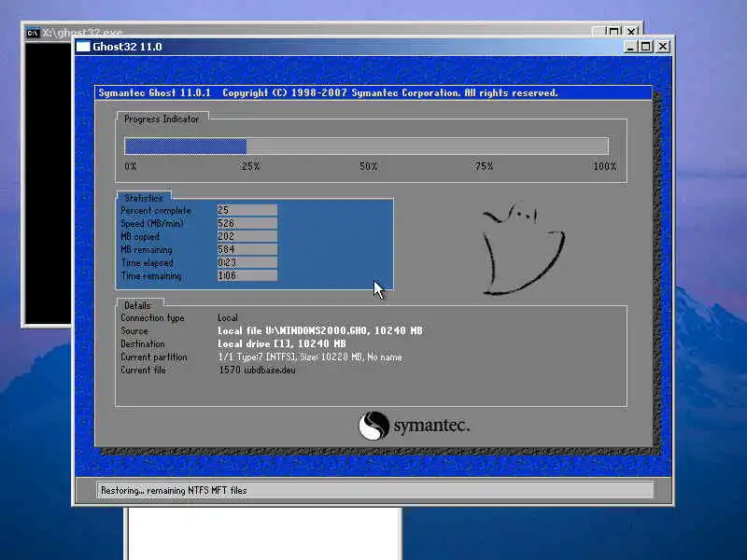The height and width of the screenshot is (560, 747).
Task: Click the command prompt icon of ghost32.exe window
Action: 33,33
